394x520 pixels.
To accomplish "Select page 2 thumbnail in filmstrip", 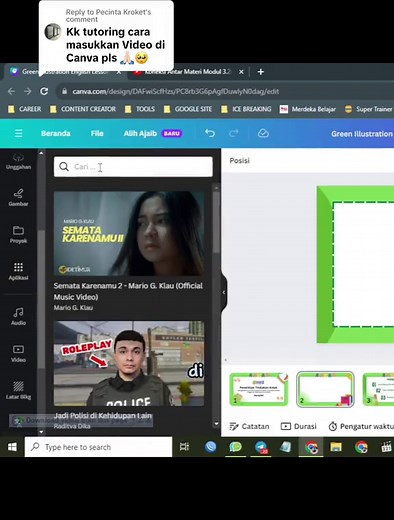I will (x=325, y=389).
